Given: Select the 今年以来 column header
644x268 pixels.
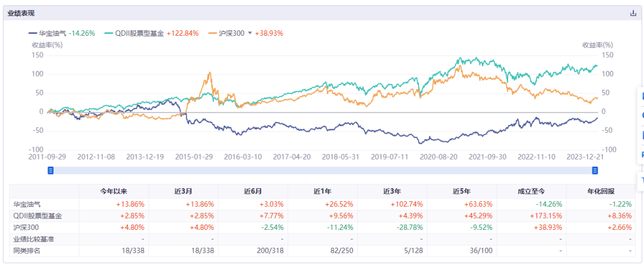Looking at the screenshot, I should point(114,191).
